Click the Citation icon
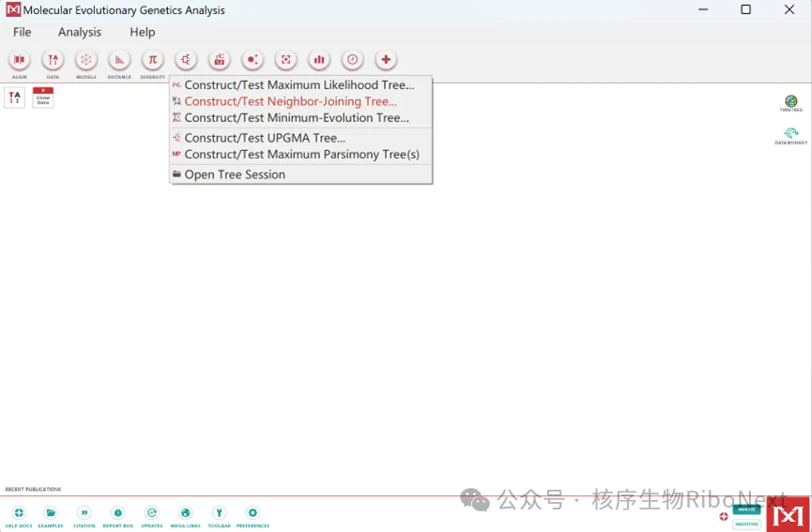The image size is (812, 532). (84, 516)
